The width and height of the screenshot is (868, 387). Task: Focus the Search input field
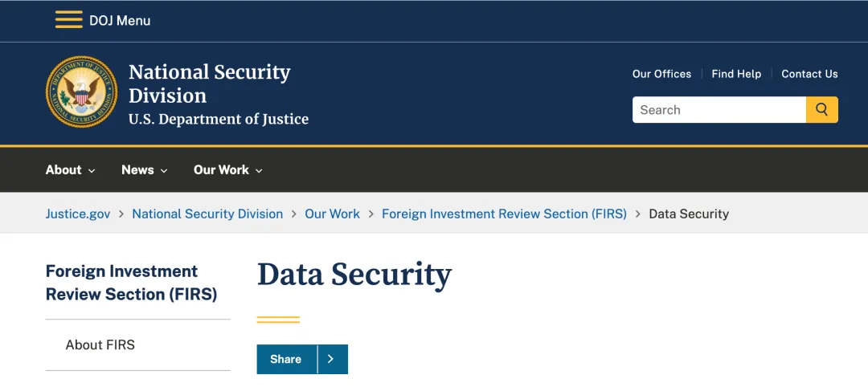pos(719,109)
